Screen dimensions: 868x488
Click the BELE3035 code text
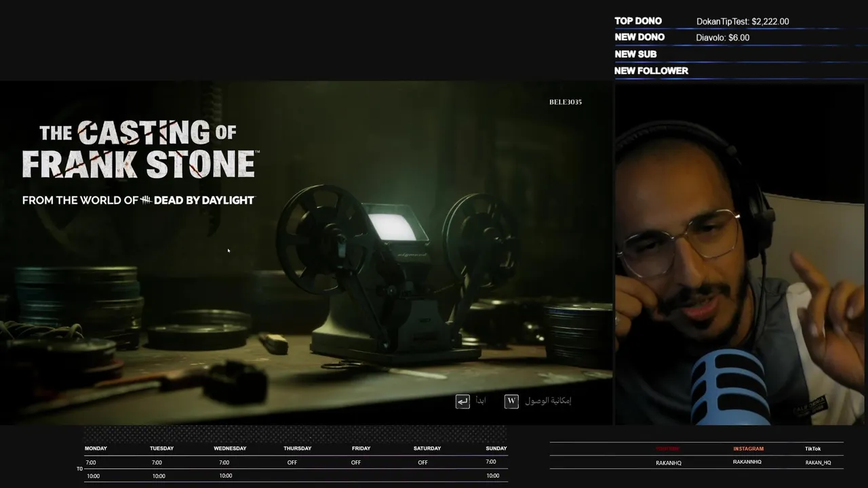pyautogui.click(x=566, y=102)
